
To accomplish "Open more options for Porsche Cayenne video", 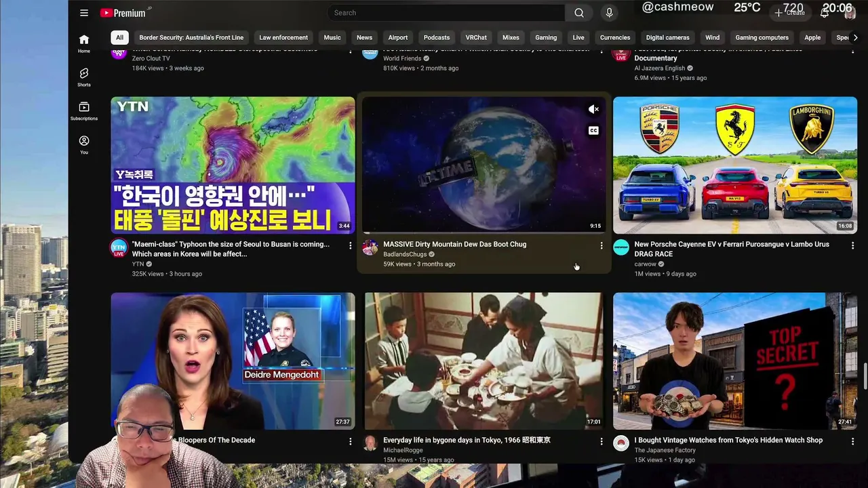I will tap(852, 245).
